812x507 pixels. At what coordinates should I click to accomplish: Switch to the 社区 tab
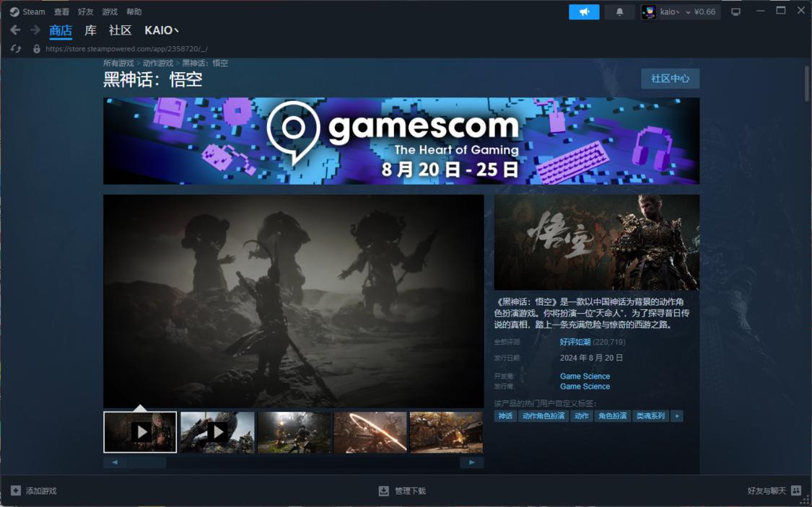click(x=120, y=30)
